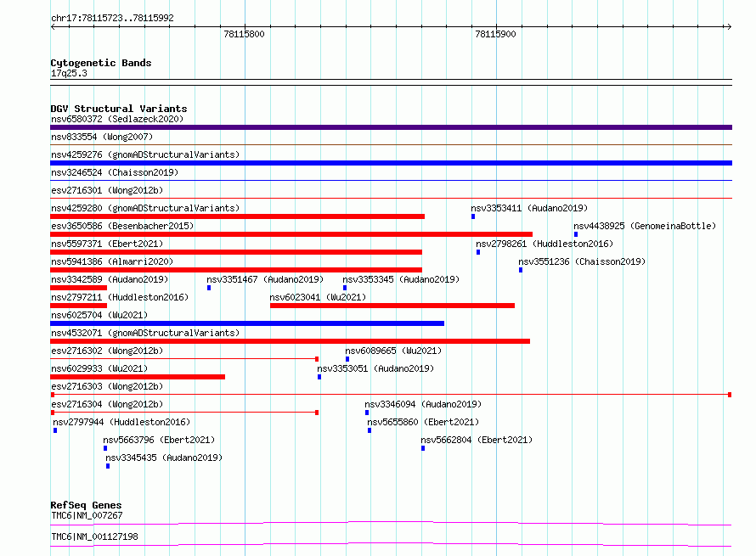Open esv3650586 (Besenbacher2015) label

(122, 226)
